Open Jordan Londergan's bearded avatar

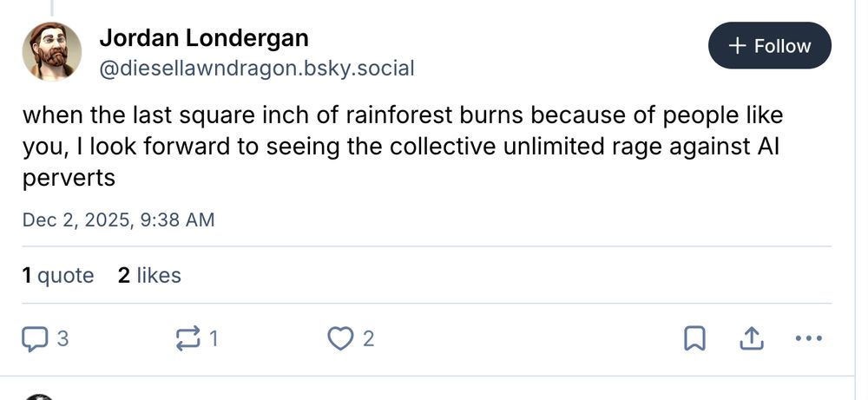(52, 51)
